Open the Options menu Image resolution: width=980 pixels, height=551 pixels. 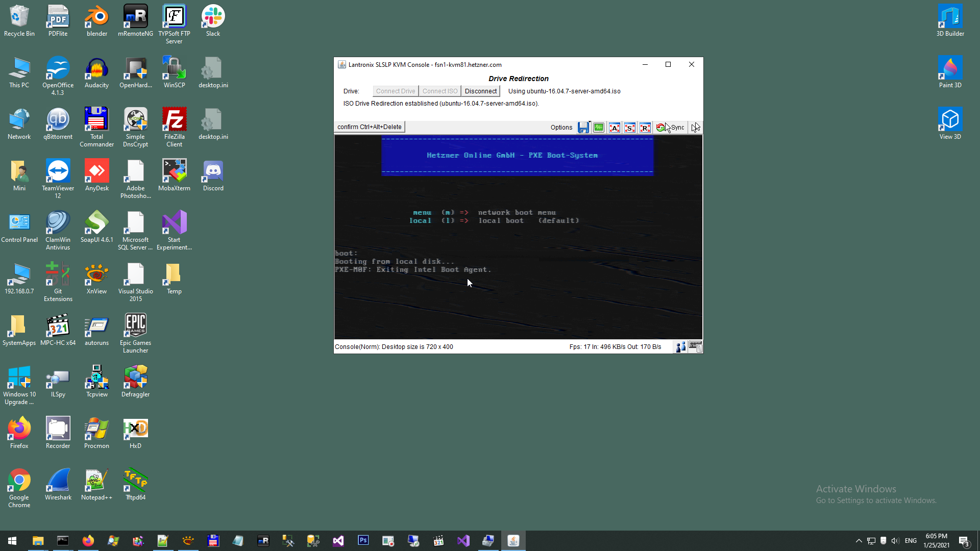[561, 128]
